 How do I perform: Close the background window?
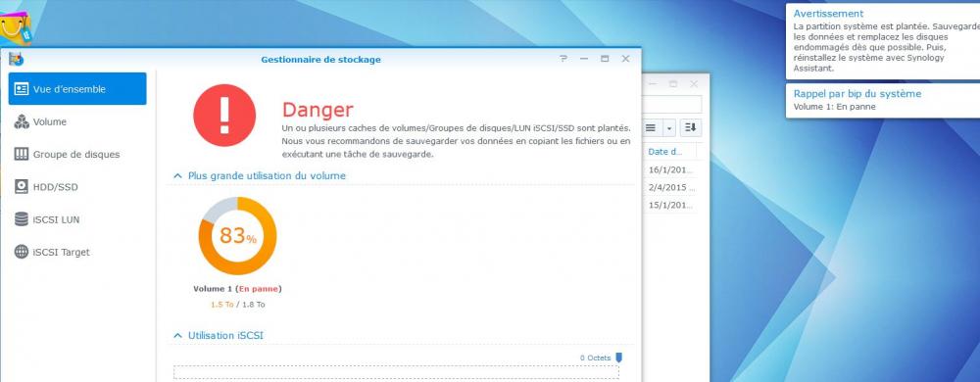(x=694, y=83)
